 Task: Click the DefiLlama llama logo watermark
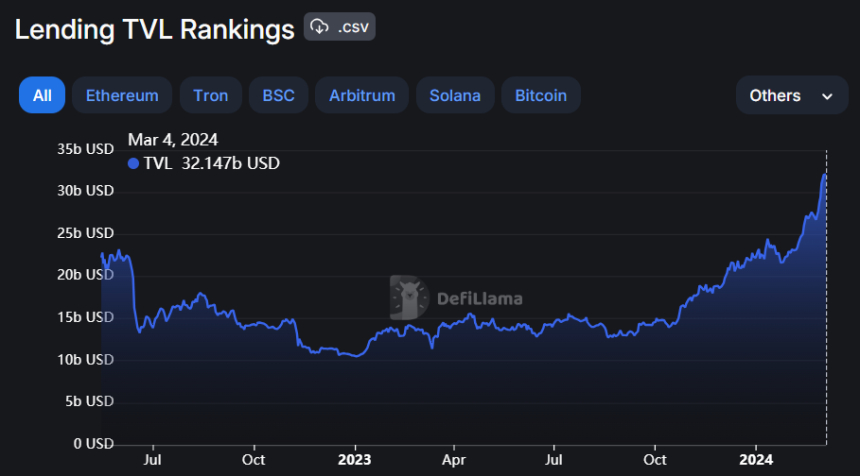(x=409, y=297)
